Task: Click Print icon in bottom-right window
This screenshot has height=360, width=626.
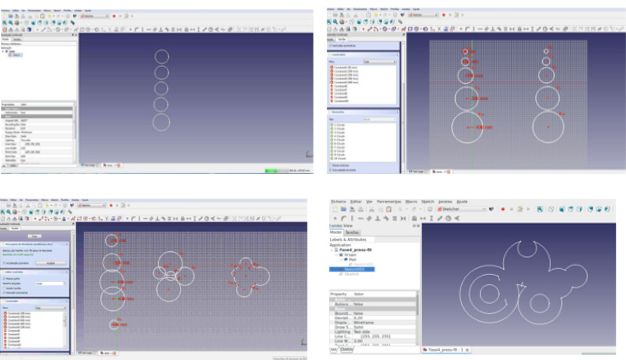Action: tap(361, 210)
